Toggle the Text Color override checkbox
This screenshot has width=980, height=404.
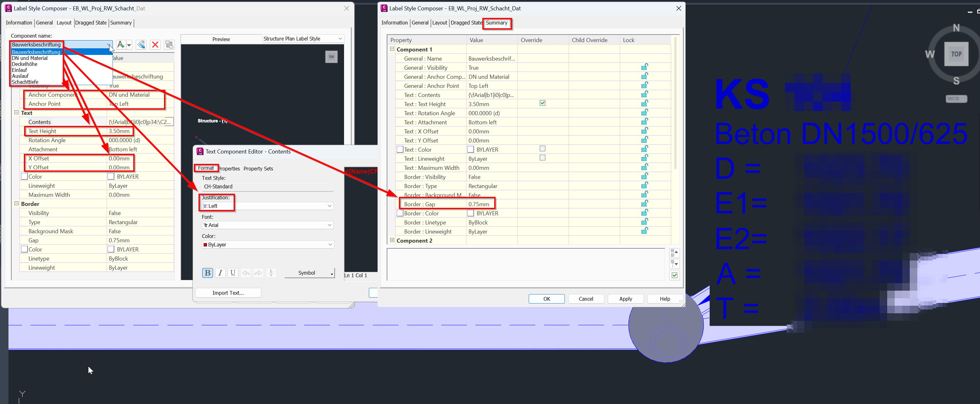click(x=543, y=149)
